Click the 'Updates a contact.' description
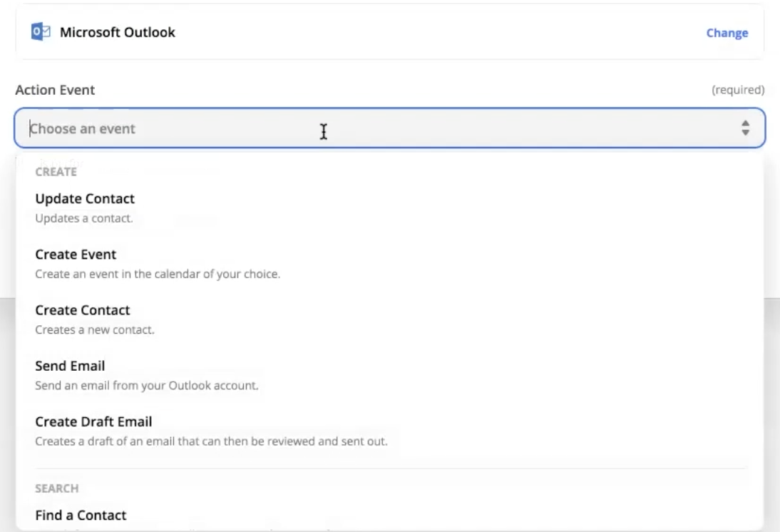Image resolution: width=780 pixels, height=532 pixels. (x=84, y=218)
